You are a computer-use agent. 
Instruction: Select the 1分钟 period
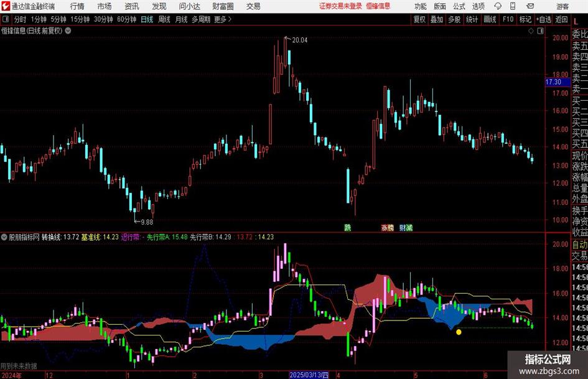(x=39, y=19)
